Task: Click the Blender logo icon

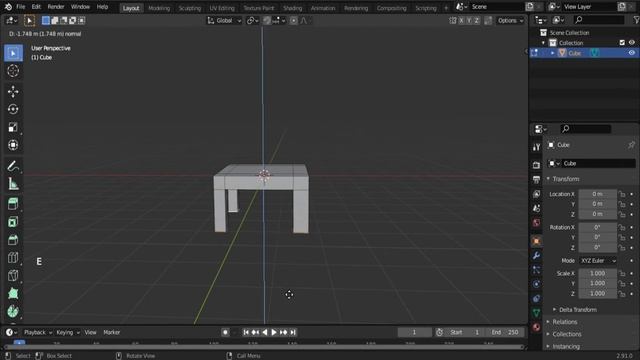Action: [8, 7]
